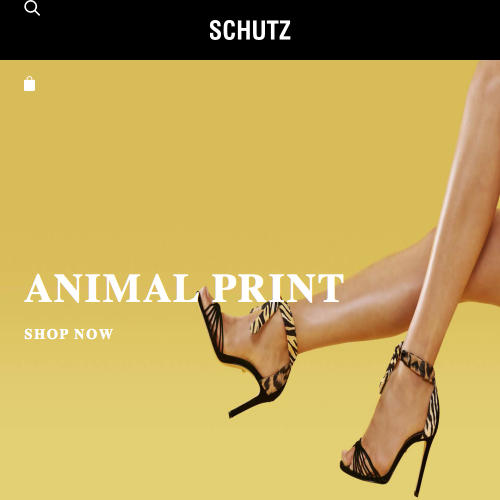The width and height of the screenshot is (500, 500).
Task: Go to the SCHUTZ logo home
Action: coord(250,30)
